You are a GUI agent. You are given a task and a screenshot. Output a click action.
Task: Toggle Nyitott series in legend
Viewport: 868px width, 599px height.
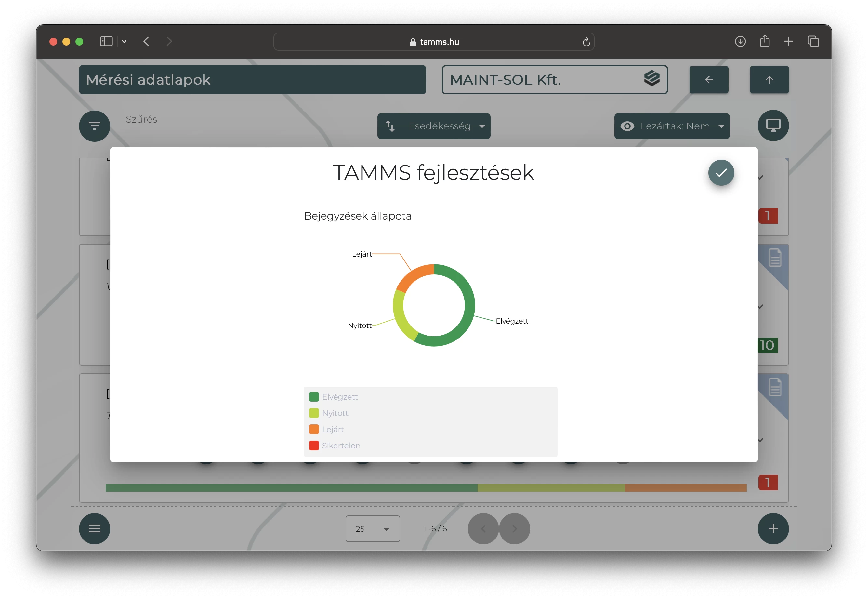329,413
